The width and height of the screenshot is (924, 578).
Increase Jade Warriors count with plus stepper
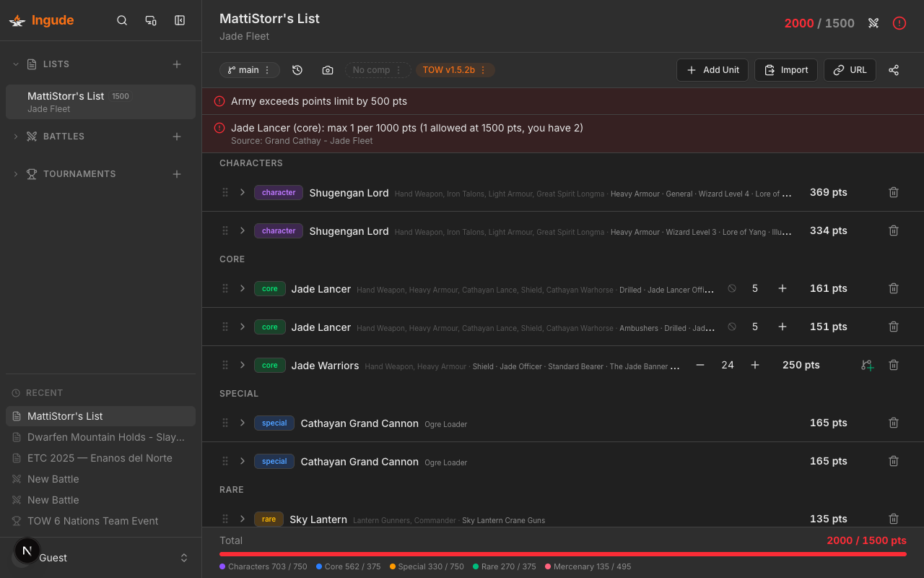(754, 365)
